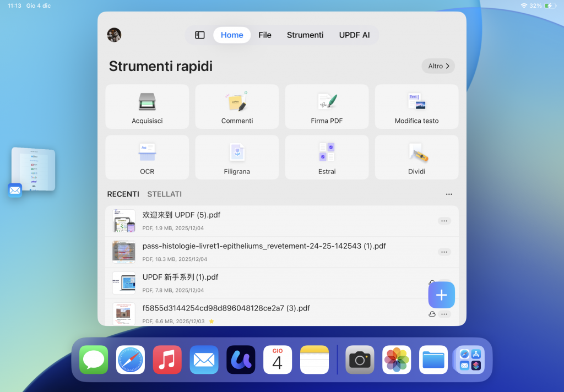
Task: Tap the blue plus add button
Action: point(441,295)
